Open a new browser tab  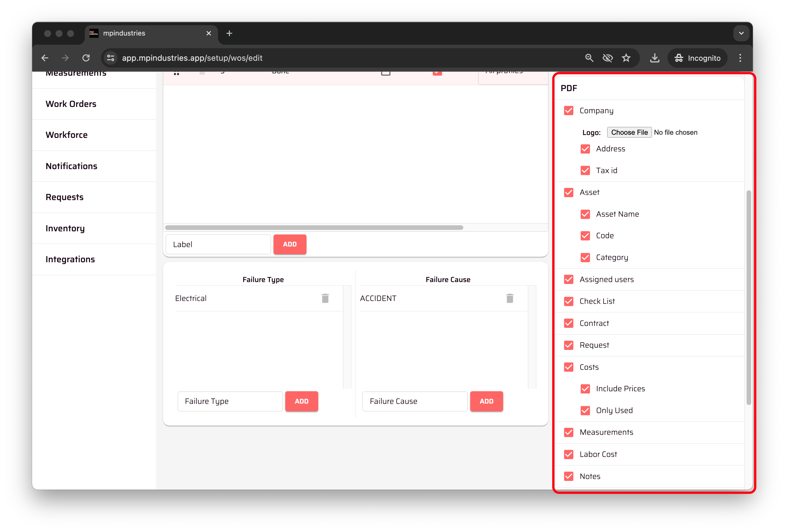pyautogui.click(x=229, y=34)
